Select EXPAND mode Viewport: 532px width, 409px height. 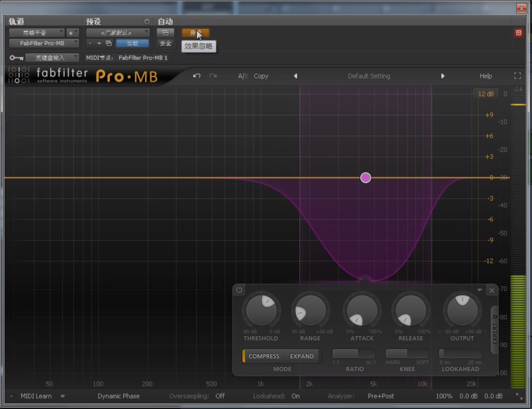click(302, 356)
